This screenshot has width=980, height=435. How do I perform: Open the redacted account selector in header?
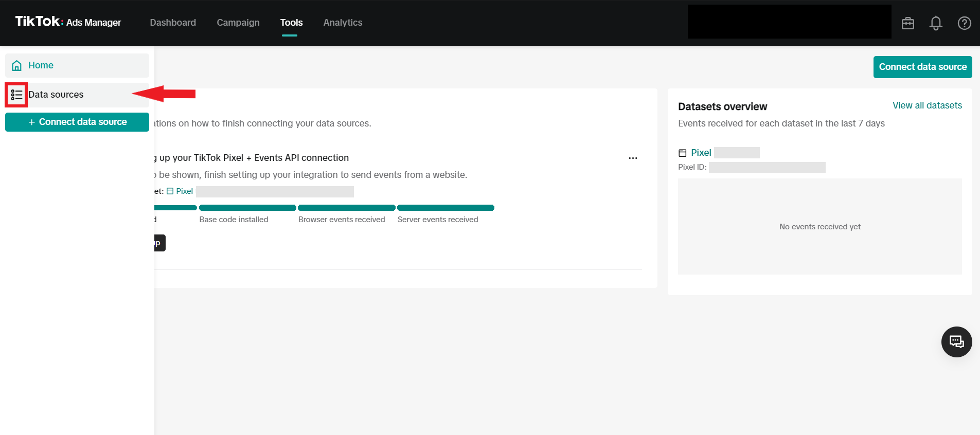pos(789,22)
